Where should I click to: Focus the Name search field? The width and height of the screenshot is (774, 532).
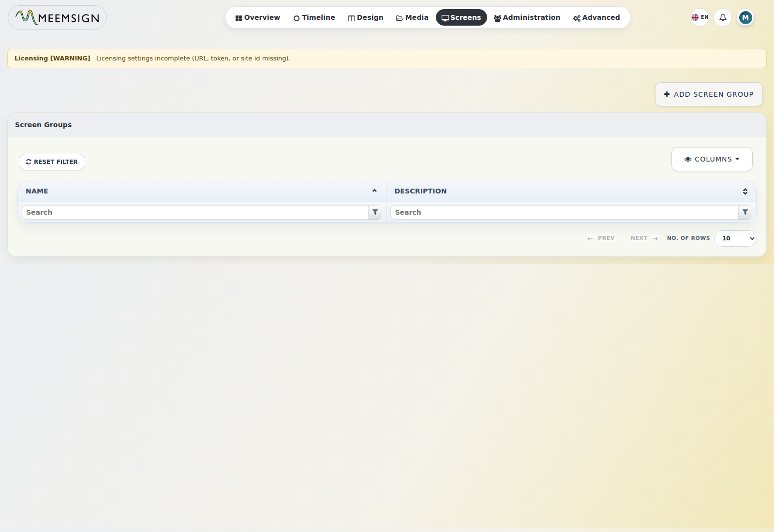click(195, 212)
